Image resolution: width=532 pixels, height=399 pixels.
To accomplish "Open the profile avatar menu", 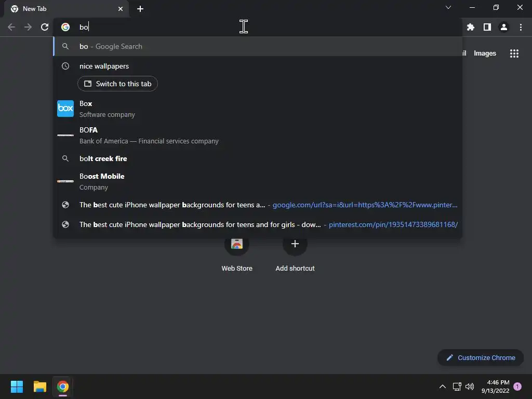I will 504,27.
